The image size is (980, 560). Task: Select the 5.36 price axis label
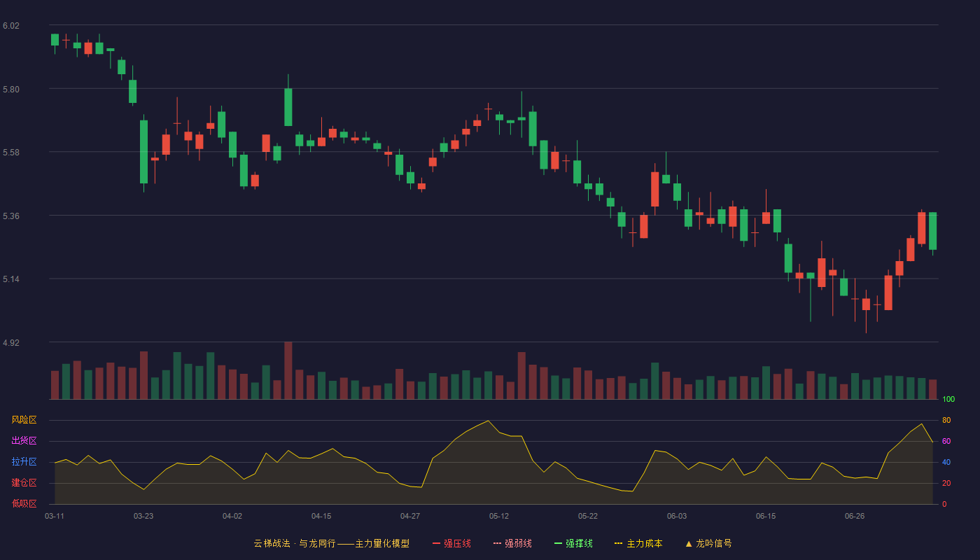[11, 216]
